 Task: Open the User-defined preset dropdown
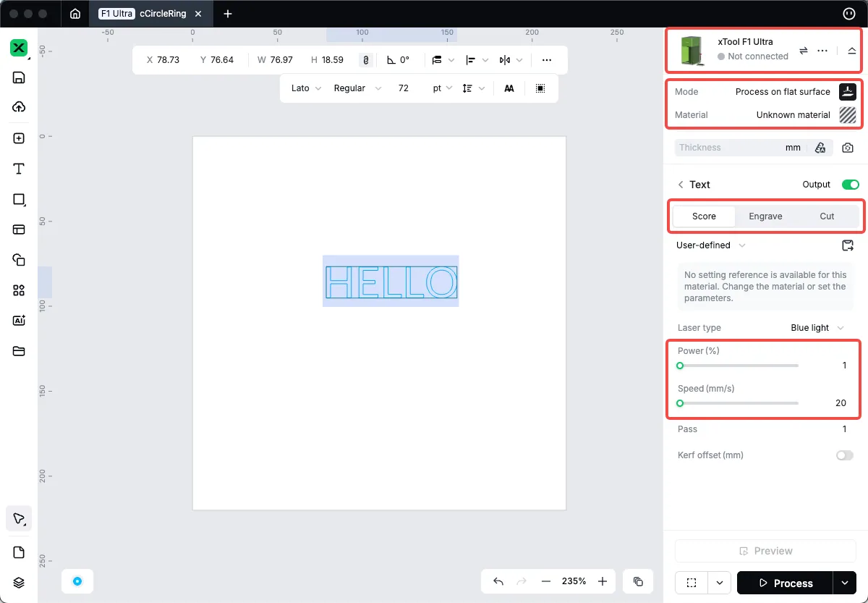(x=710, y=245)
